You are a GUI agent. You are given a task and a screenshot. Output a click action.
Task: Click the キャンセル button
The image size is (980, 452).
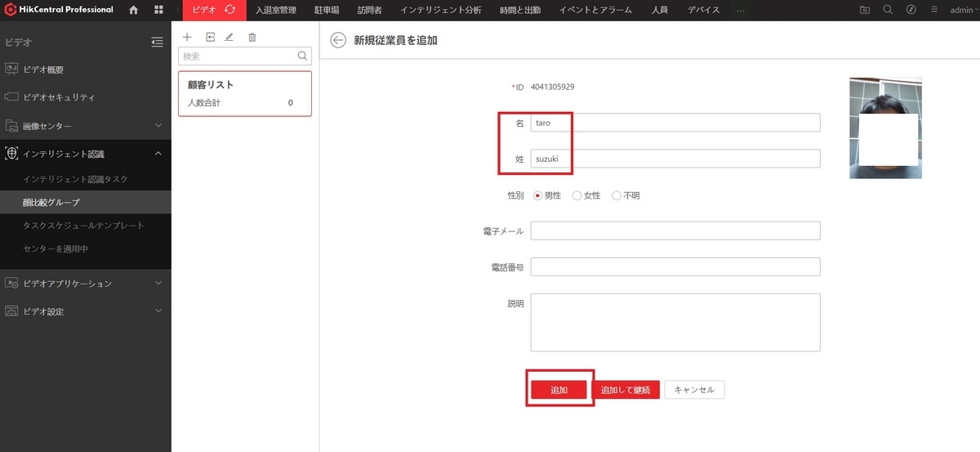coord(694,390)
